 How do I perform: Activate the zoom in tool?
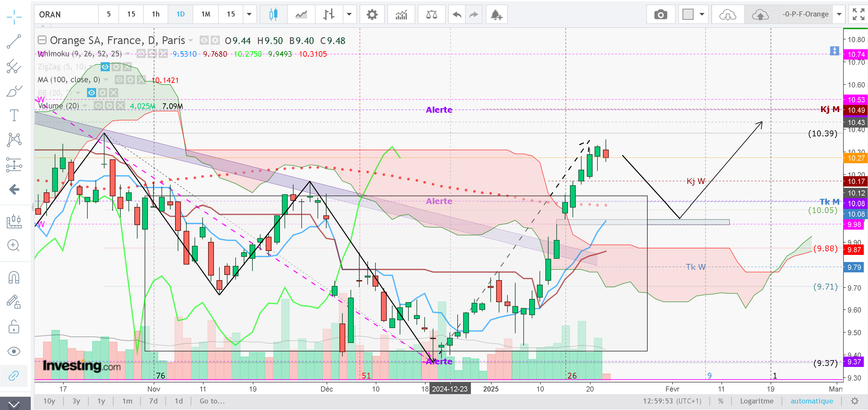point(14,245)
